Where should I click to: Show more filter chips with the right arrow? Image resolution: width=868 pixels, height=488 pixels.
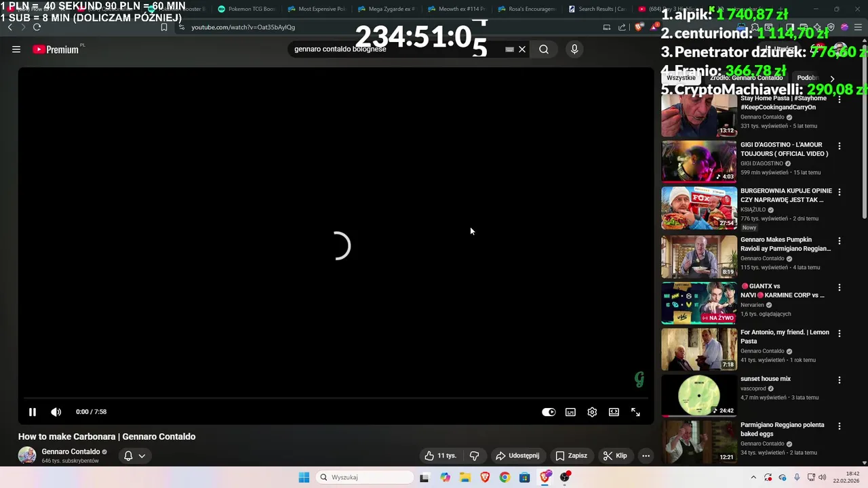[832, 79]
